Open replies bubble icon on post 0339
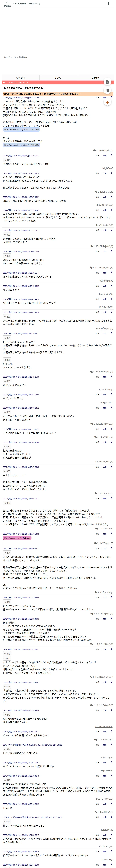 tap(96, 543)
